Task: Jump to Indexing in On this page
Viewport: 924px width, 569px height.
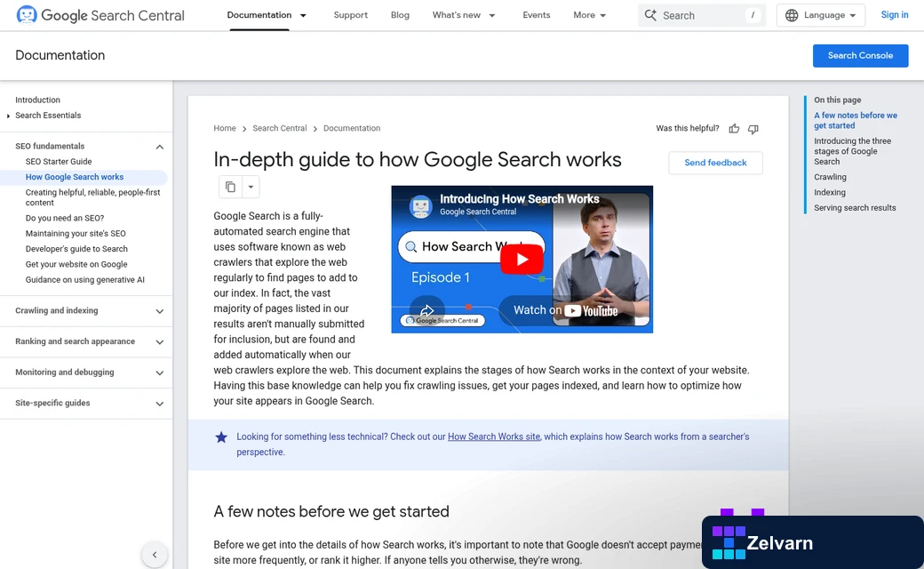Action: click(830, 192)
